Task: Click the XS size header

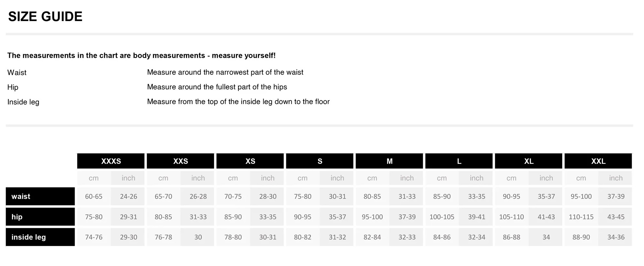Action: click(x=250, y=161)
